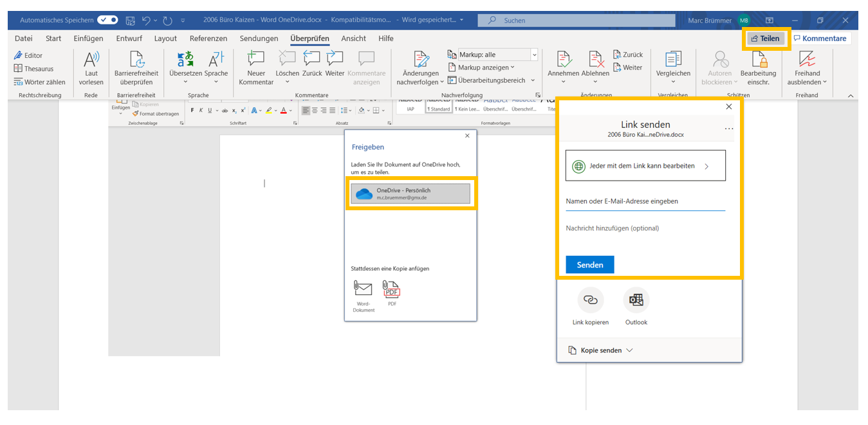Select OneDrive - Persönlich upload location
This screenshot has height=425, width=868.
pyautogui.click(x=411, y=194)
